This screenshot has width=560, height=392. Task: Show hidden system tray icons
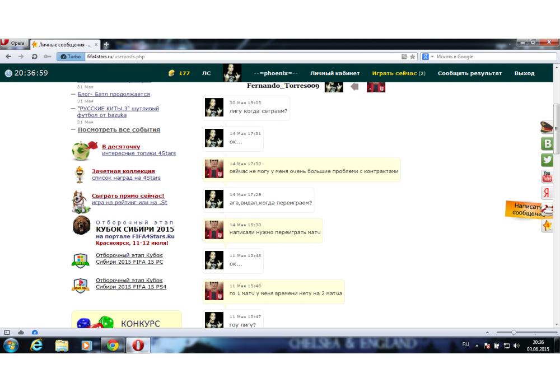click(477, 345)
